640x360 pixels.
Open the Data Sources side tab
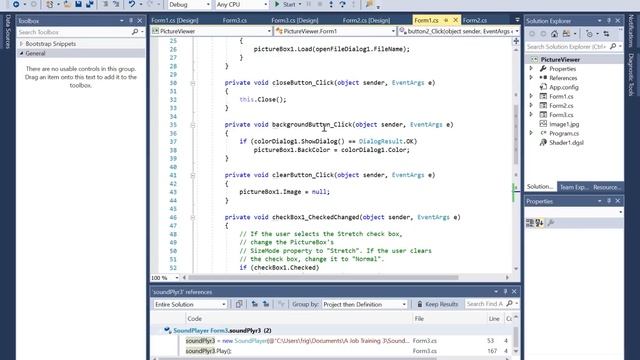pos(7,31)
